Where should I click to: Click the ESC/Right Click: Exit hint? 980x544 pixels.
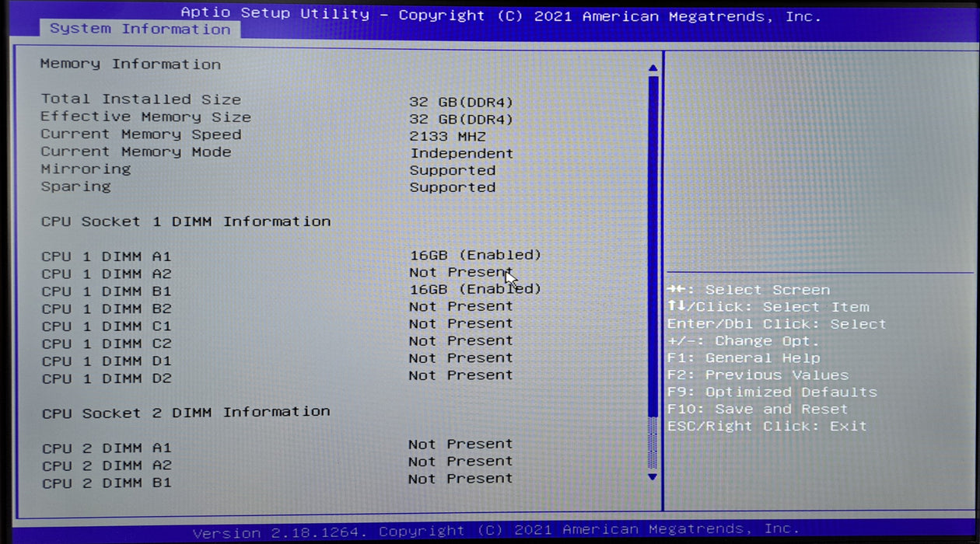(x=767, y=427)
